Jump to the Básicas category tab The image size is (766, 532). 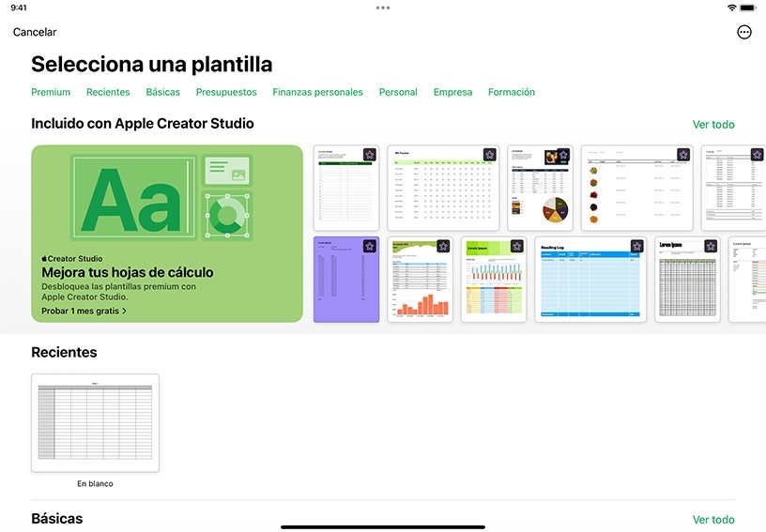pyautogui.click(x=162, y=92)
